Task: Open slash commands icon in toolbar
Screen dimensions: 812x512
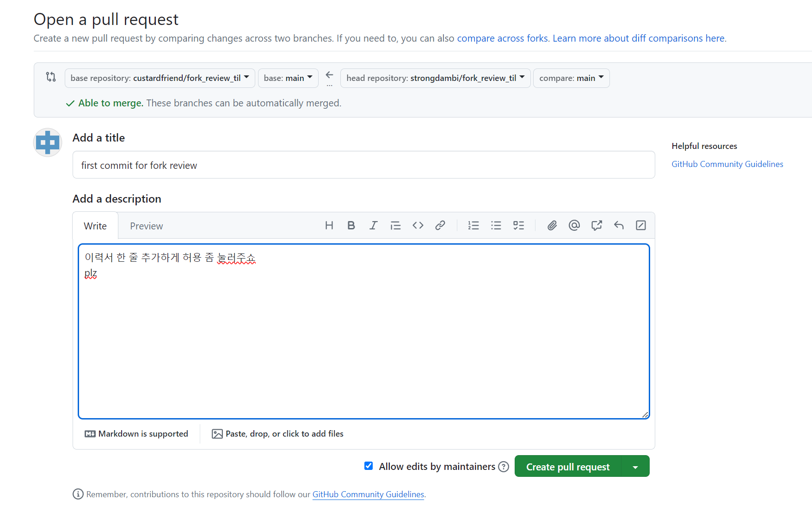Action: (641, 225)
